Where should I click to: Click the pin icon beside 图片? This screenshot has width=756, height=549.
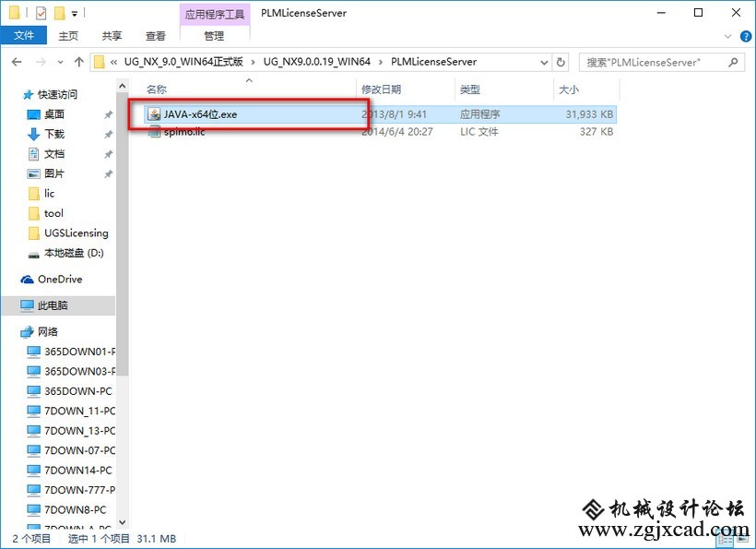click(109, 174)
